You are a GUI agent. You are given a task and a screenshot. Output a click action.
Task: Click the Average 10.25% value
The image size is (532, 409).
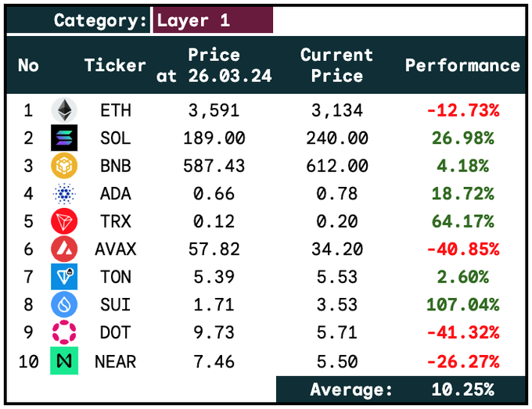[462, 389]
